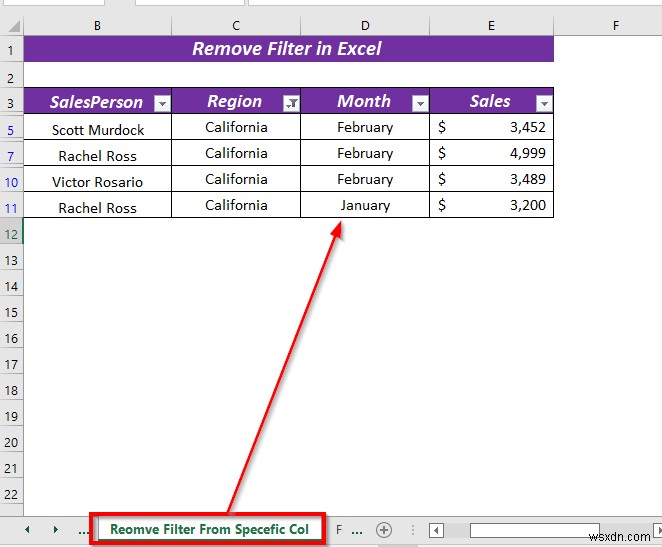Show hidden sheets on the left via ellipsis
The width and height of the screenshot is (662, 547).
tap(83, 531)
